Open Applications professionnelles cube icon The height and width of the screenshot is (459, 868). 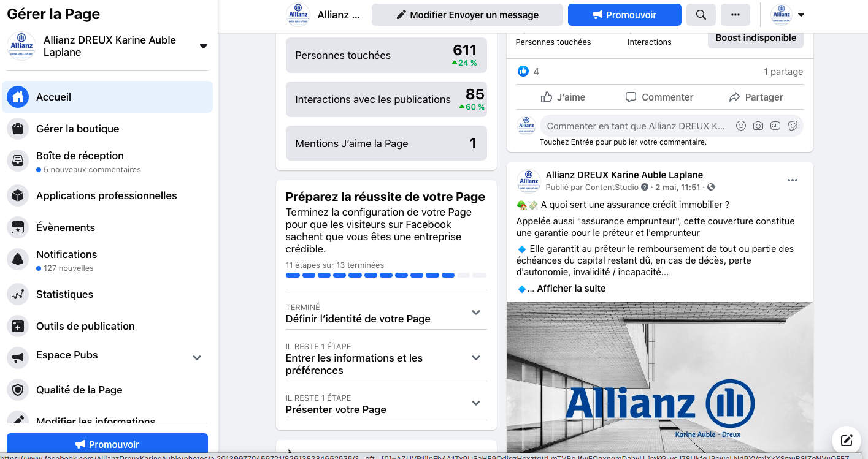click(18, 195)
